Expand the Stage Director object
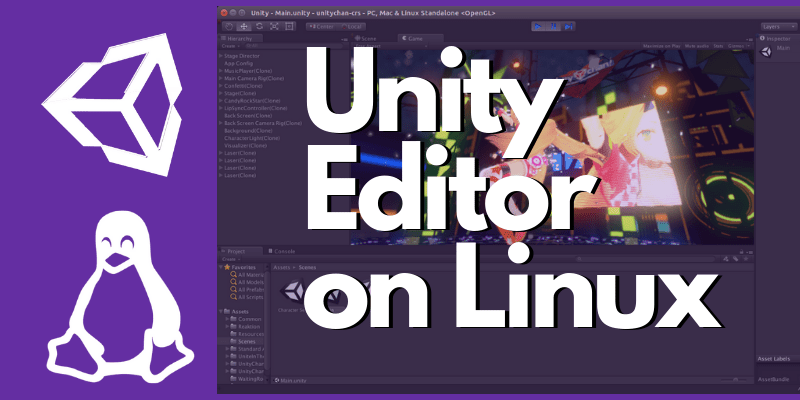Image resolution: width=800 pixels, height=400 pixels. pos(221,56)
